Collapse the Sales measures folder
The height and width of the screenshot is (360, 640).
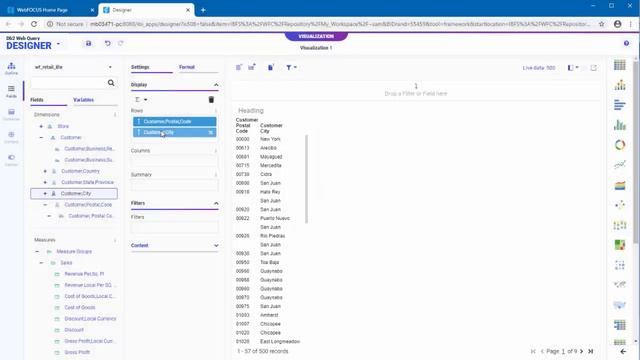41,263
